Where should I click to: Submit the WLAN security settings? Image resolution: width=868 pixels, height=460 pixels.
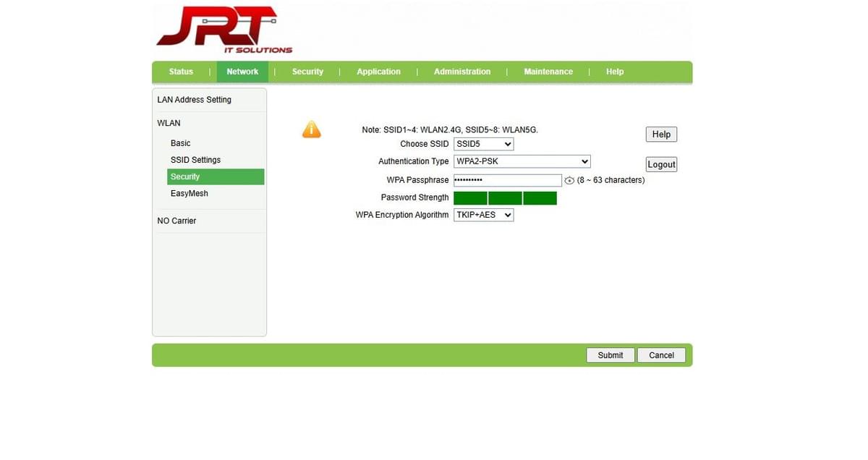pos(610,355)
